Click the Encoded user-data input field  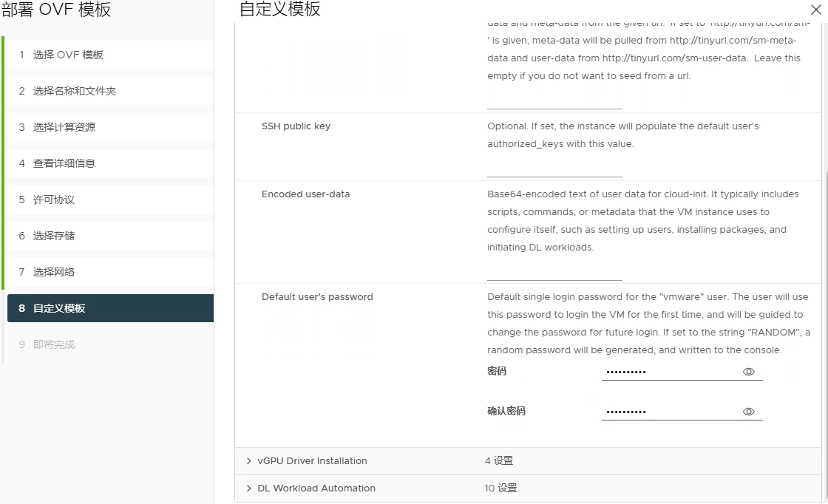[x=554, y=273]
